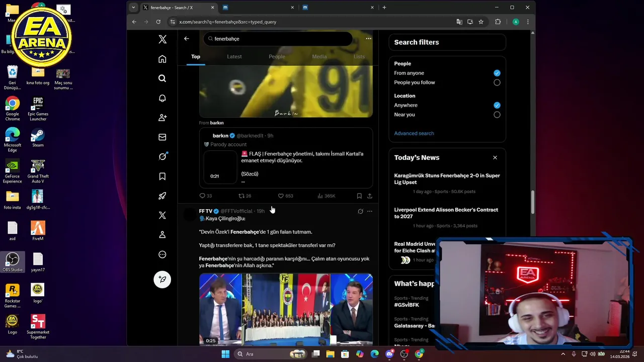The image size is (644, 362).
Task: Close the Today's News panel
Action: pyautogui.click(x=495, y=157)
